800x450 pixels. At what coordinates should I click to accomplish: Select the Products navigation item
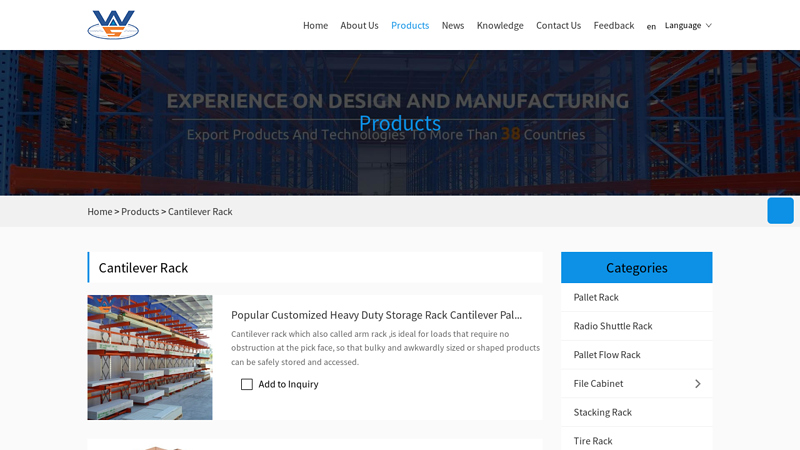click(410, 26)
